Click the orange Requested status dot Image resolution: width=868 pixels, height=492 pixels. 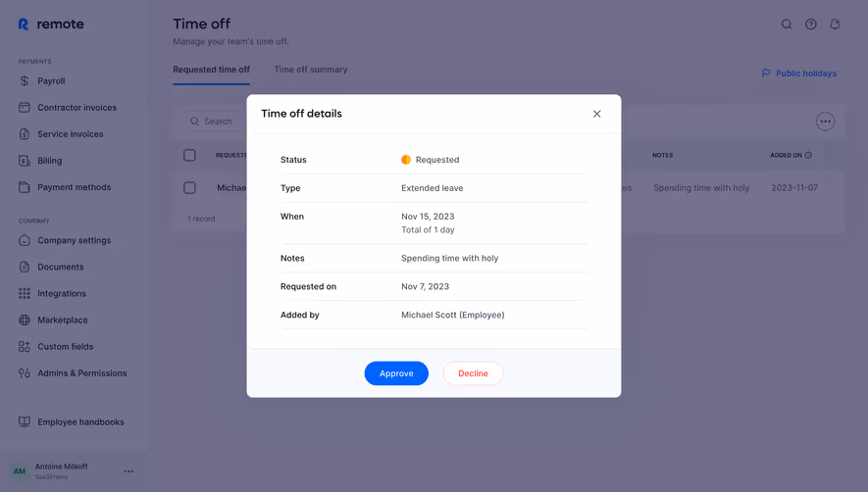[x=406, y=160]
